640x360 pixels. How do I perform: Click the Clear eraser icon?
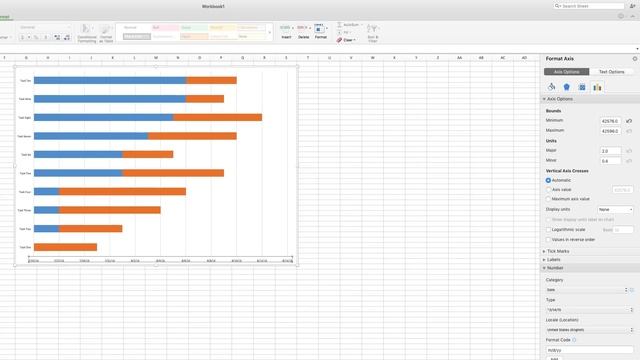click(339, 40)
